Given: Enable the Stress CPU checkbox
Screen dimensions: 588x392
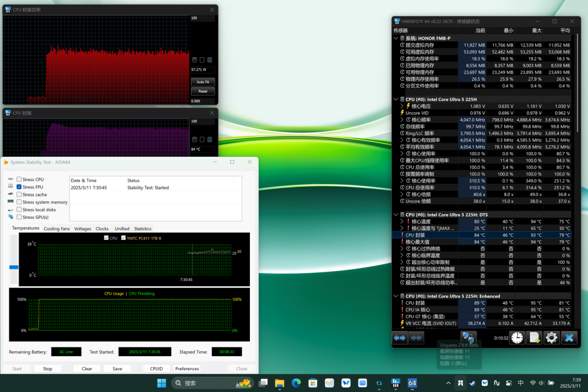Looking at the screenshot, I should [19, 179].
